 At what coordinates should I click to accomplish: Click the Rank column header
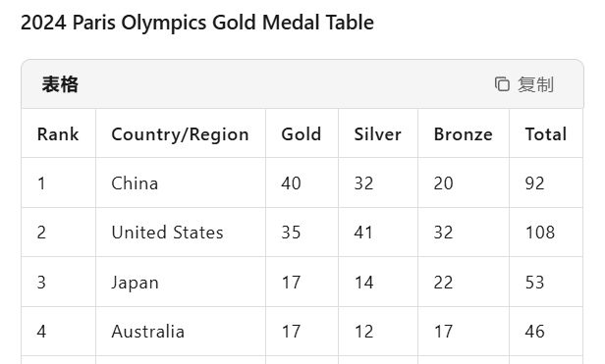click(x=58, y=134)
